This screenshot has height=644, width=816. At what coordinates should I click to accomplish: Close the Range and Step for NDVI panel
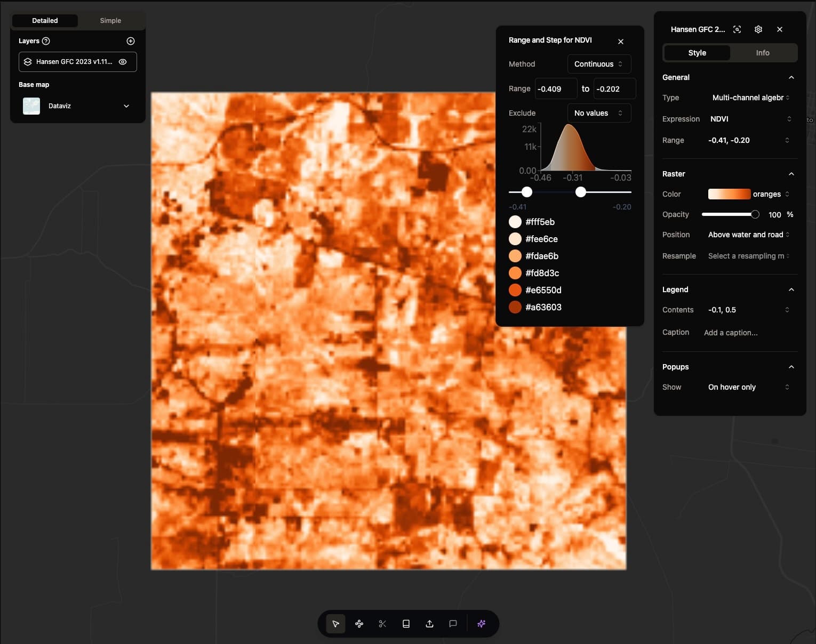(x=621, y=42)
